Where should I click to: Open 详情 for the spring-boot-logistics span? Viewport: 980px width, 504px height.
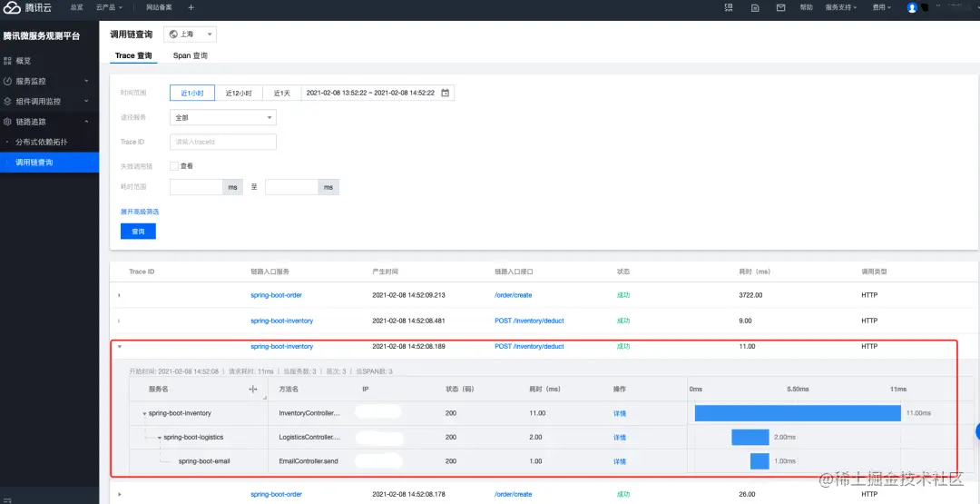pyautogui.click(x=620, y=437)
